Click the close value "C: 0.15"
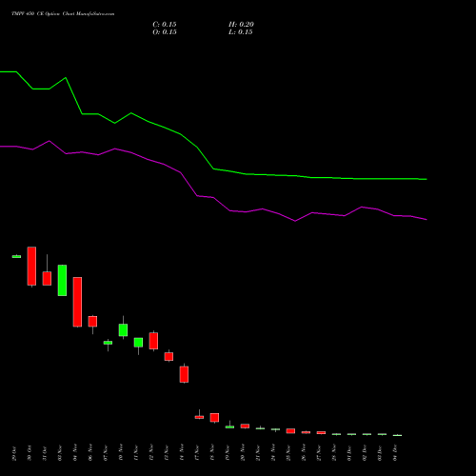Screen dimensions: 476x476 [x=165, y=25]
